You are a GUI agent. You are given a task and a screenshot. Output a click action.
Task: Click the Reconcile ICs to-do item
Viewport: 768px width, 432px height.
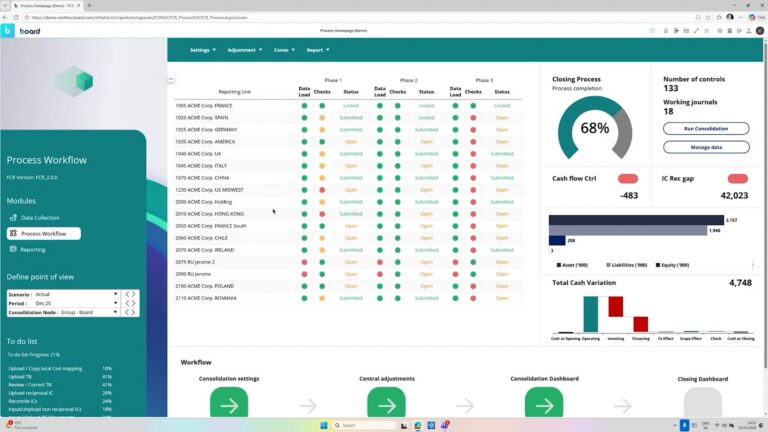coord(23,401)
